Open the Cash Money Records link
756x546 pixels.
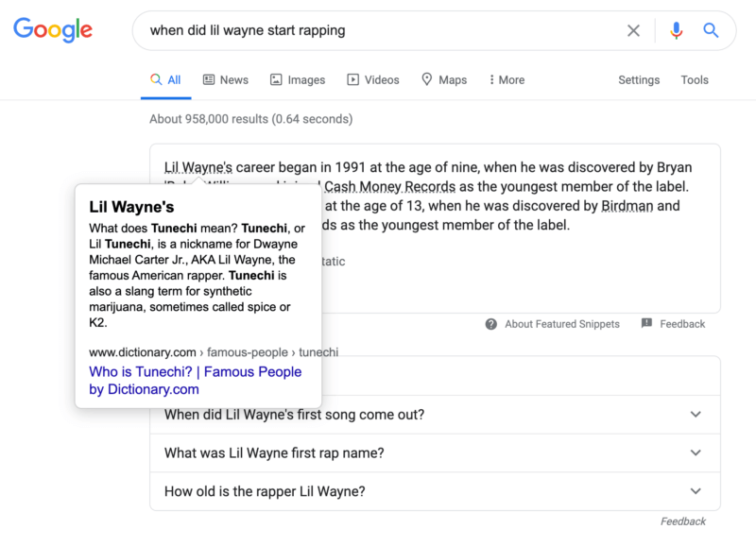tap(390, 186)
